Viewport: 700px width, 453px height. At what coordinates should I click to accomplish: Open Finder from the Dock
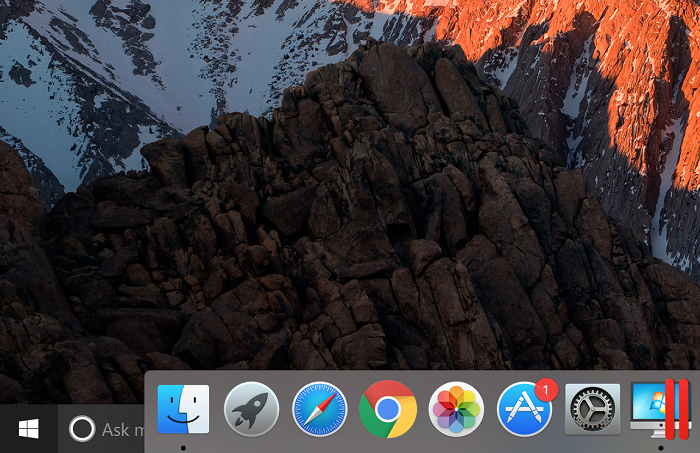click(x=183, y=409)
